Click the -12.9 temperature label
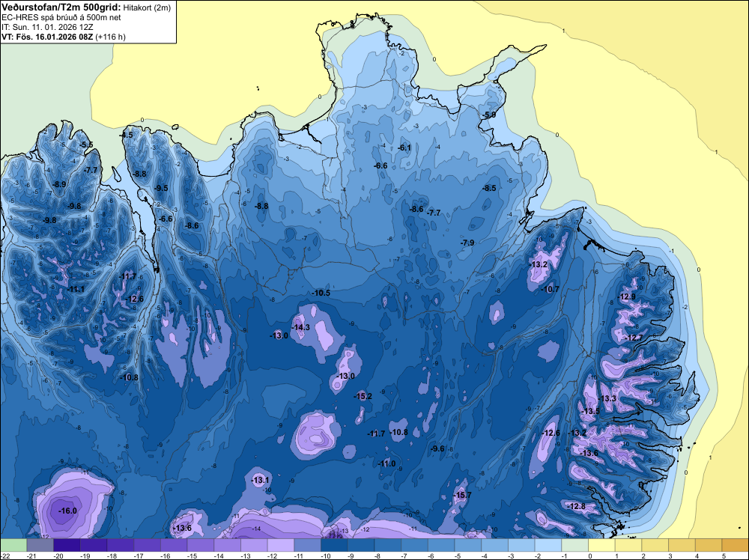This screenshot has width=749, height=560. click(x=626, y=297)
